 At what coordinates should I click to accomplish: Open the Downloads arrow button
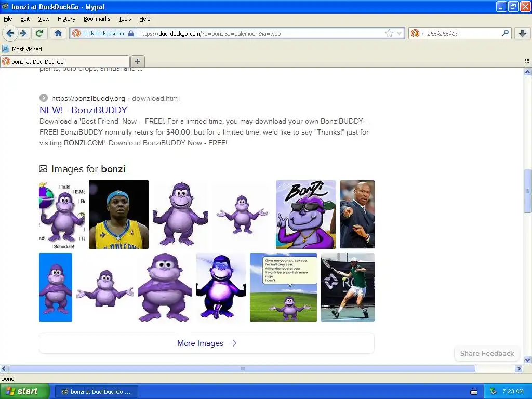click(x=523, y=33)
